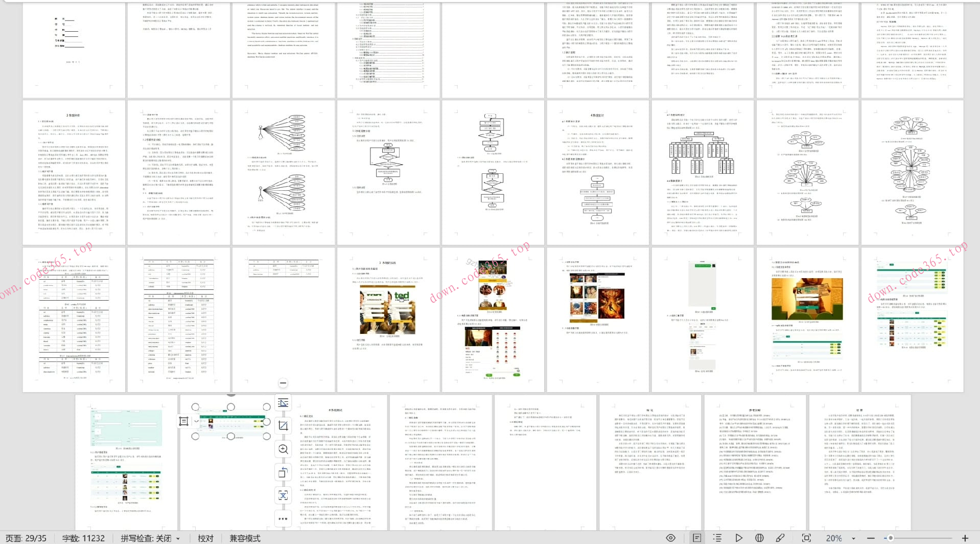
Task: Click the 字数: 11232 word count
Action: tap(83, 538)
